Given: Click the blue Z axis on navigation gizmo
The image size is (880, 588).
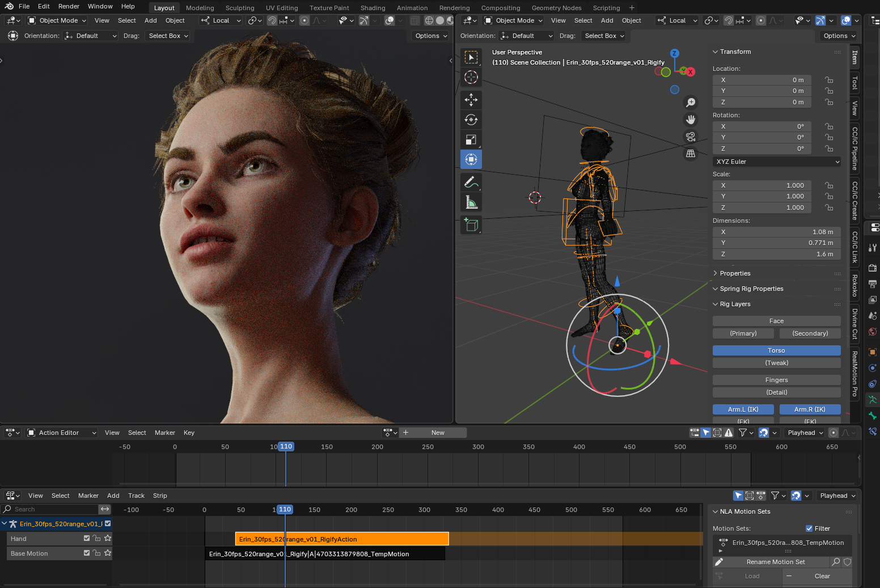Looking at the screenshot, I should click(x=674, y=53).
